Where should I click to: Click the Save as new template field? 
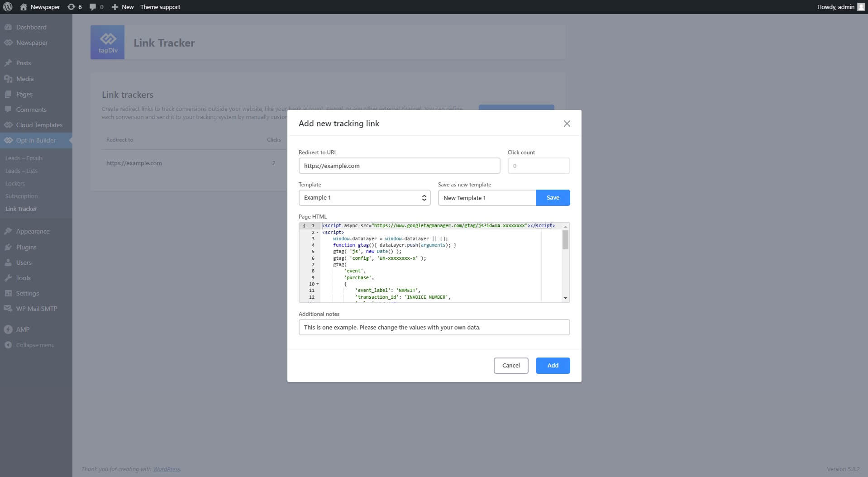click(x=487, y=198)
